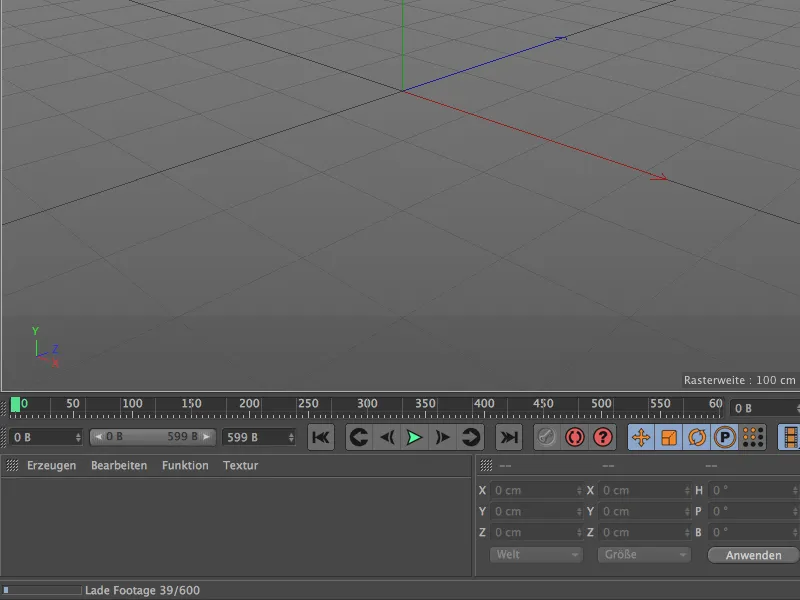Open the Textur menu
The width and height of the screenshot is (800, 600).
click(x=240, y=466)
